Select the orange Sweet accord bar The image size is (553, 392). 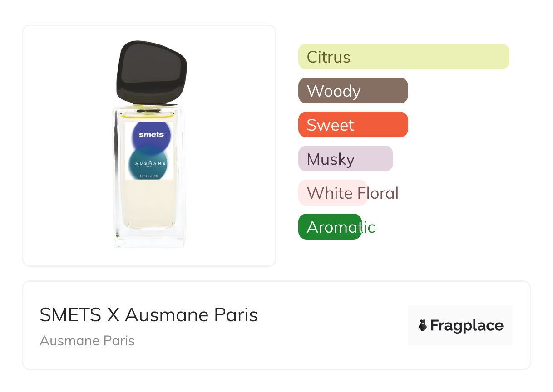pyautogui.click(x=353, y=125)
